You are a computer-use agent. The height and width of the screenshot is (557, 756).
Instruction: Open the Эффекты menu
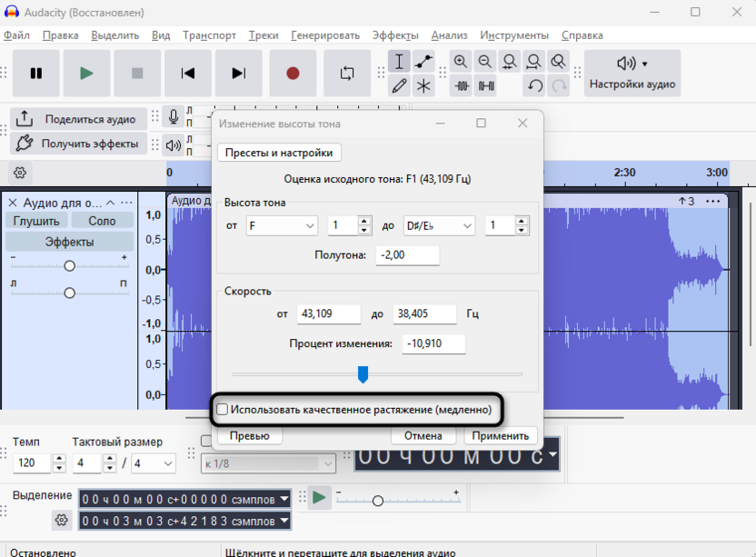click(x=395, y=35)
